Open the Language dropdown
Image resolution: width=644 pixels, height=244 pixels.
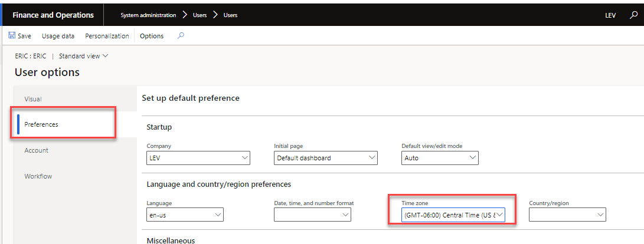coord(185,215)
